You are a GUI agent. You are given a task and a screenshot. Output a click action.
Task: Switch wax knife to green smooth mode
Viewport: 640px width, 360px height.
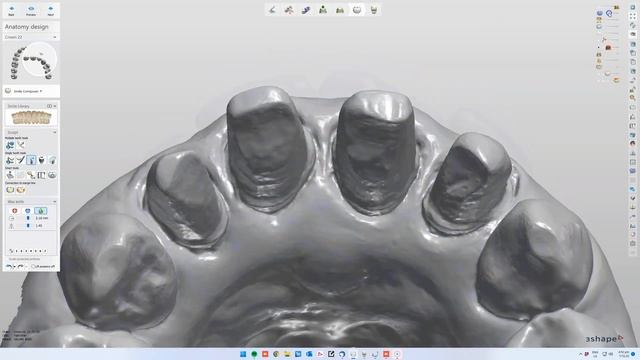pos(40,211)
